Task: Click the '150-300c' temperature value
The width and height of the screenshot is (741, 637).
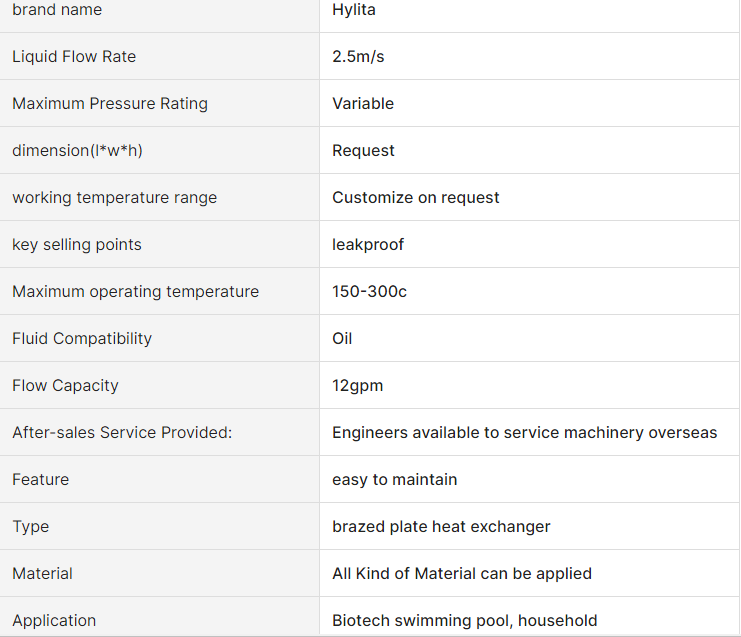Action: coord(369,292)
